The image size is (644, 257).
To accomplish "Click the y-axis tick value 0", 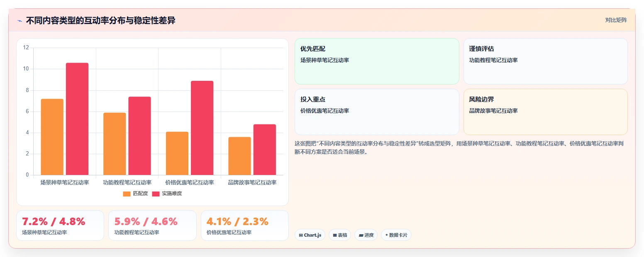I will point(27,175).
